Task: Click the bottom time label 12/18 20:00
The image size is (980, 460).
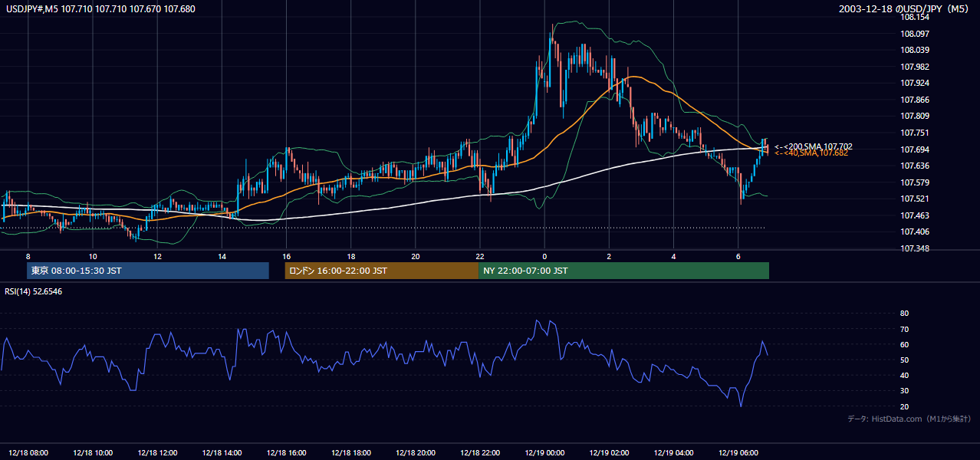Action: 415,452
